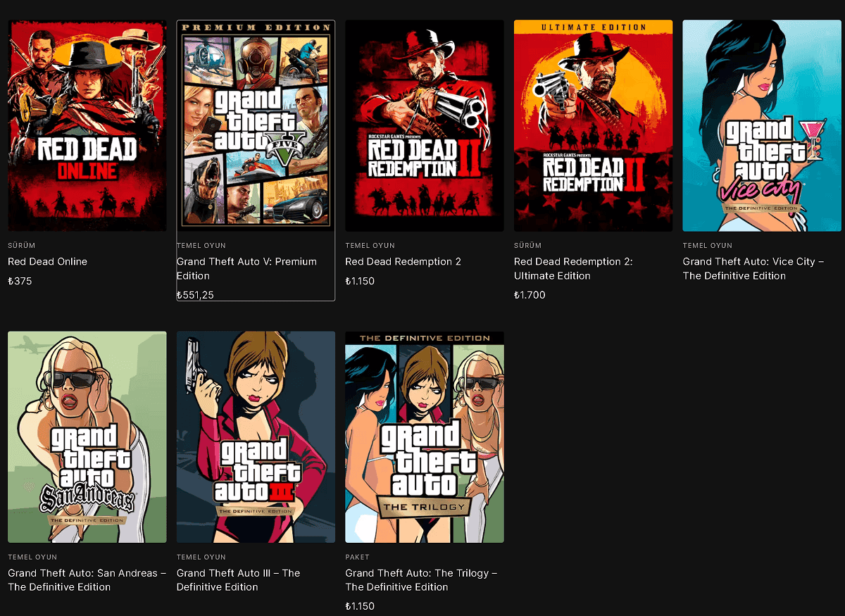Open the GTA San Andreas cover thumbnail
Viewport: 845px width, 616px height.
click(87, 436)
